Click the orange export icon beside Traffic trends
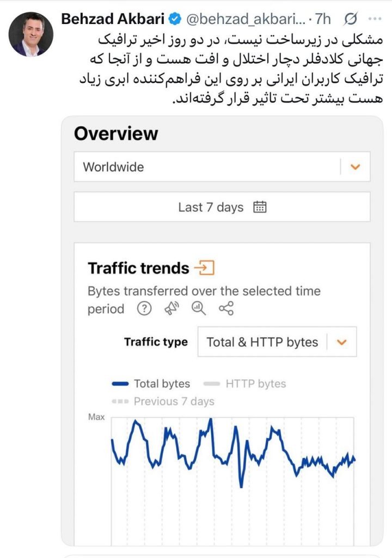This screenshot has width=392, height=558. point(205,268)
